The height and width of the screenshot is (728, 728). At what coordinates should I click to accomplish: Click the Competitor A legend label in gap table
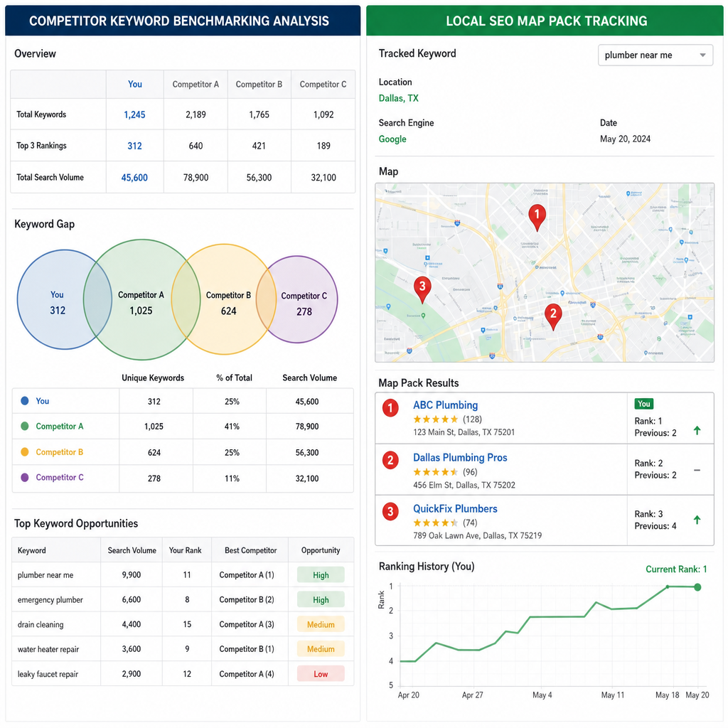click(60, 427)
